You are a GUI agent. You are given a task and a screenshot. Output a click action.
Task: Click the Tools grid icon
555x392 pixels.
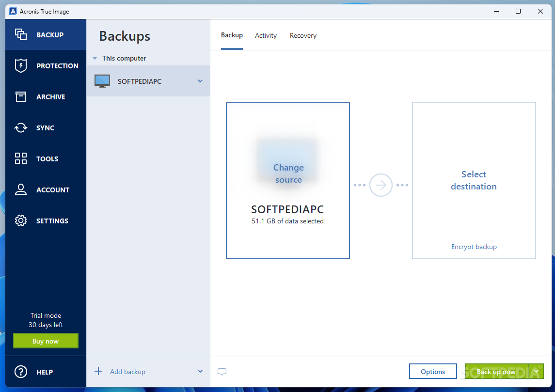[x=21, y=158]
